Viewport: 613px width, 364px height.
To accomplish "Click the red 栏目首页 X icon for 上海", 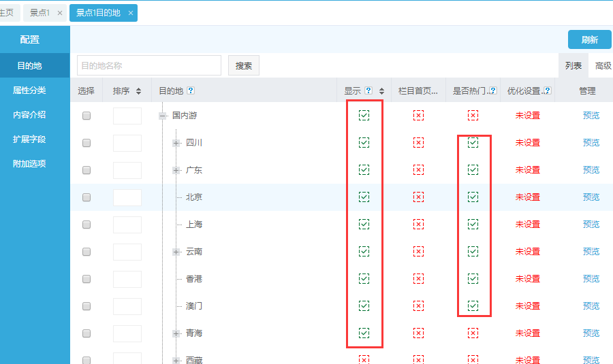I will (418, 225).
